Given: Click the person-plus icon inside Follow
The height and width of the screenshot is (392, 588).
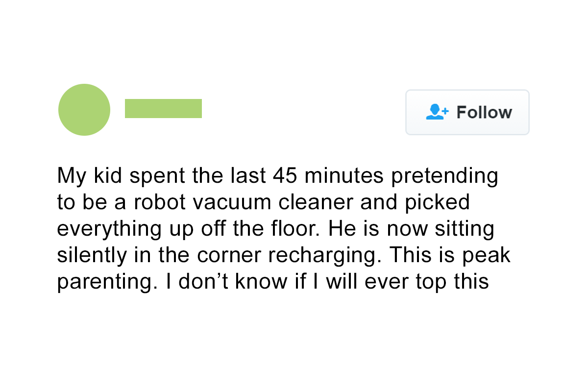Looking at the screenshot, I should click(437, 112).
